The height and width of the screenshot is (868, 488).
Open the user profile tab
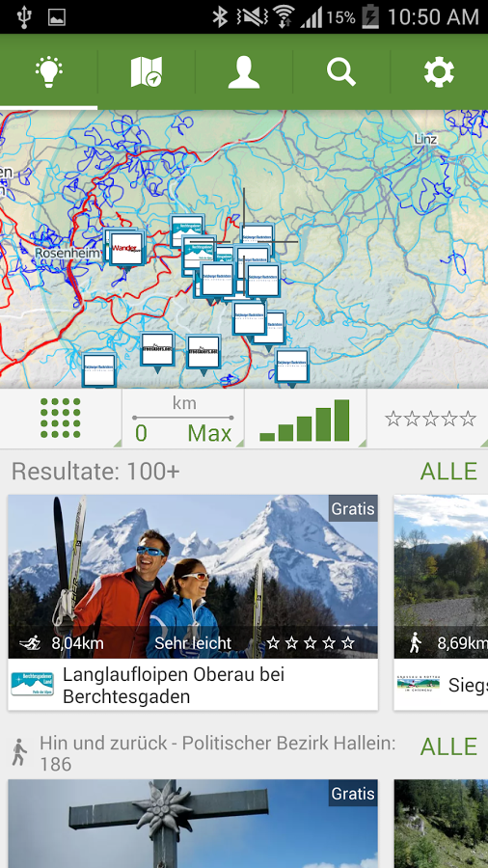click(x=244, y=72)
